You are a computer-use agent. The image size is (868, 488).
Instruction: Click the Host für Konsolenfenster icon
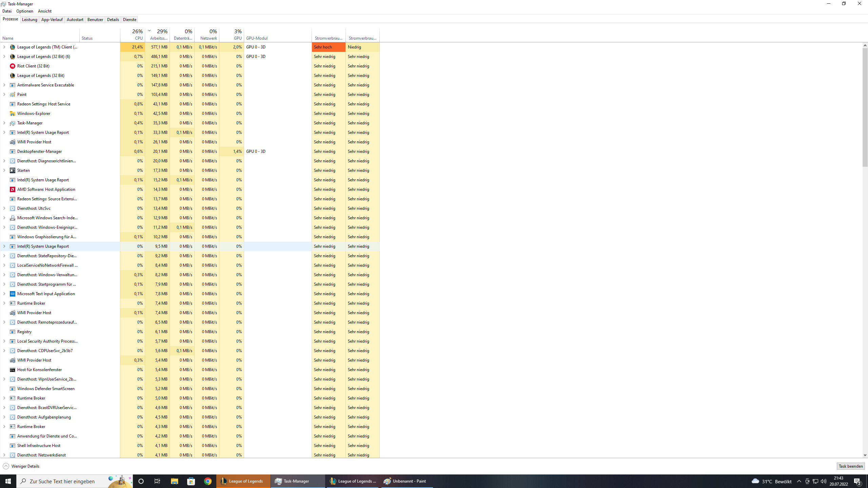[x=13, y=370]
